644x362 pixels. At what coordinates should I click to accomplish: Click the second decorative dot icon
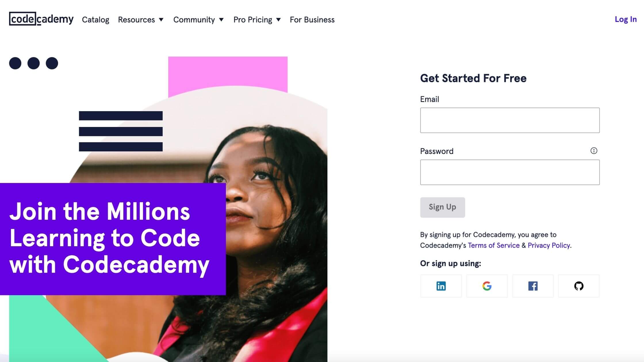(x=34, y=63)
